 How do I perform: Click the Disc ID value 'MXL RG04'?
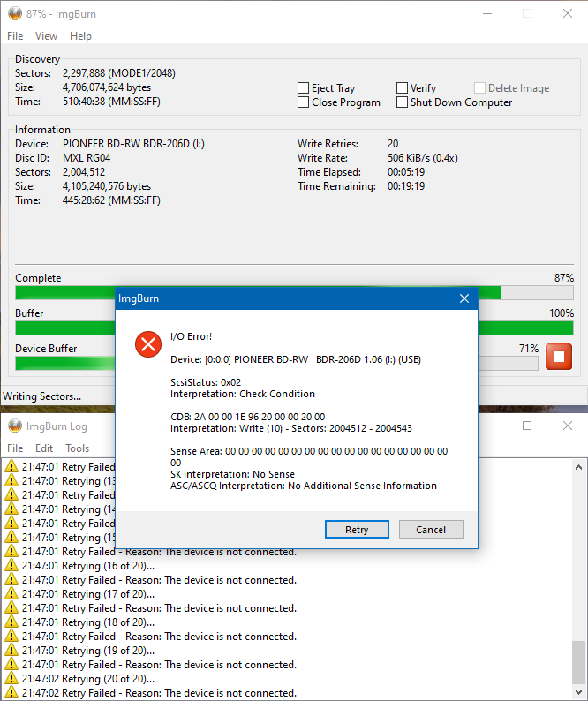click(x=87, y=158)
